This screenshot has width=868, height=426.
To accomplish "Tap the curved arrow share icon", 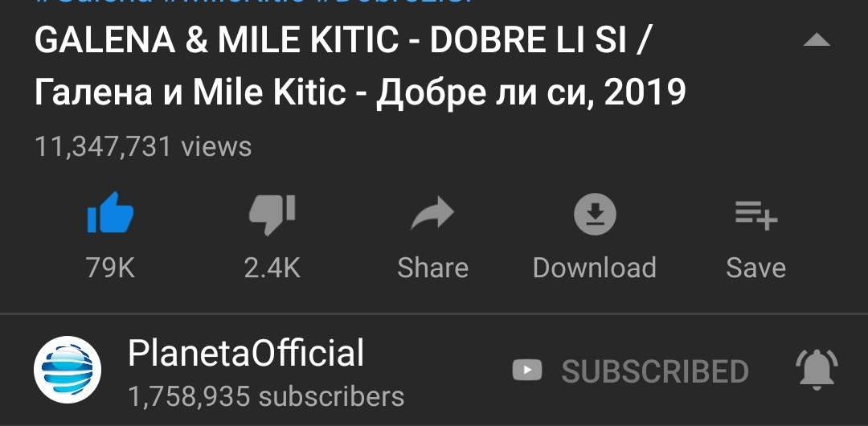I will [432, 213].
